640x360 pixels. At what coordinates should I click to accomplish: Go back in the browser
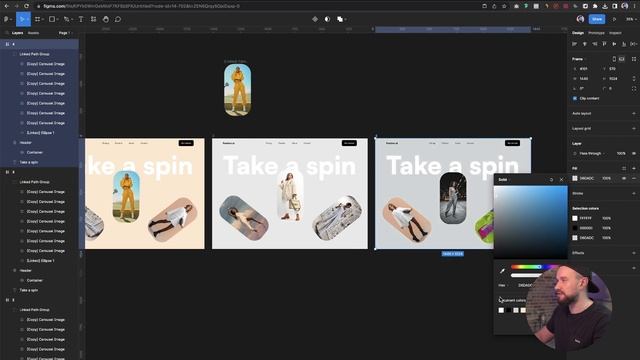point(7,6)
